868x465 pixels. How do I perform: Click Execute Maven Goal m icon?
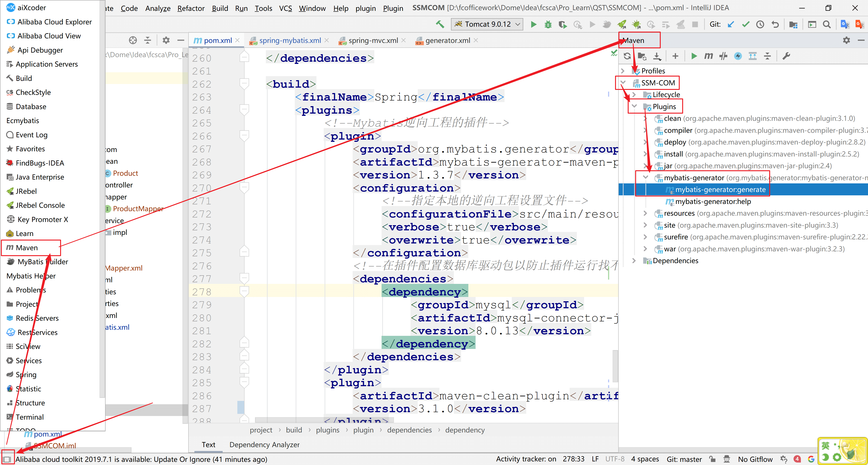708,56
